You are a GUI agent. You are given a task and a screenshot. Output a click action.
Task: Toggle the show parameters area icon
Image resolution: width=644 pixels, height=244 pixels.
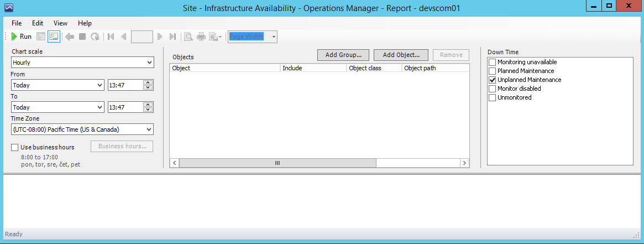click(x=54, y=37)
